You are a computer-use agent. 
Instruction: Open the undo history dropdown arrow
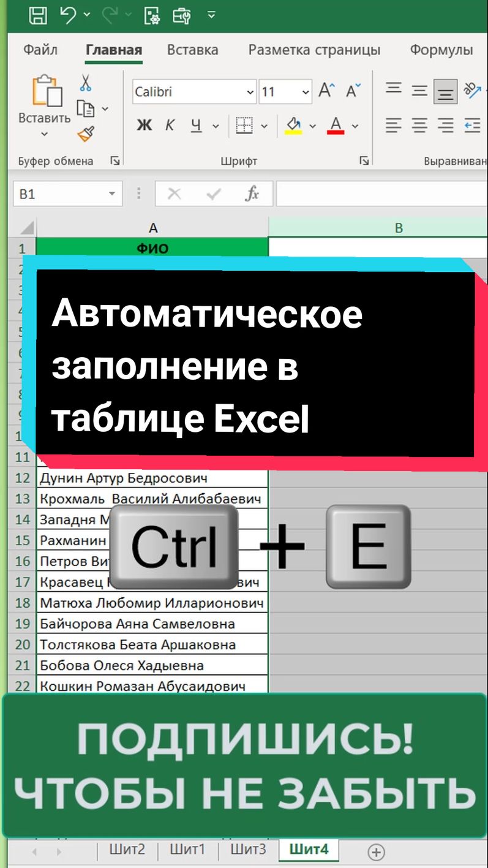(86, 15)
